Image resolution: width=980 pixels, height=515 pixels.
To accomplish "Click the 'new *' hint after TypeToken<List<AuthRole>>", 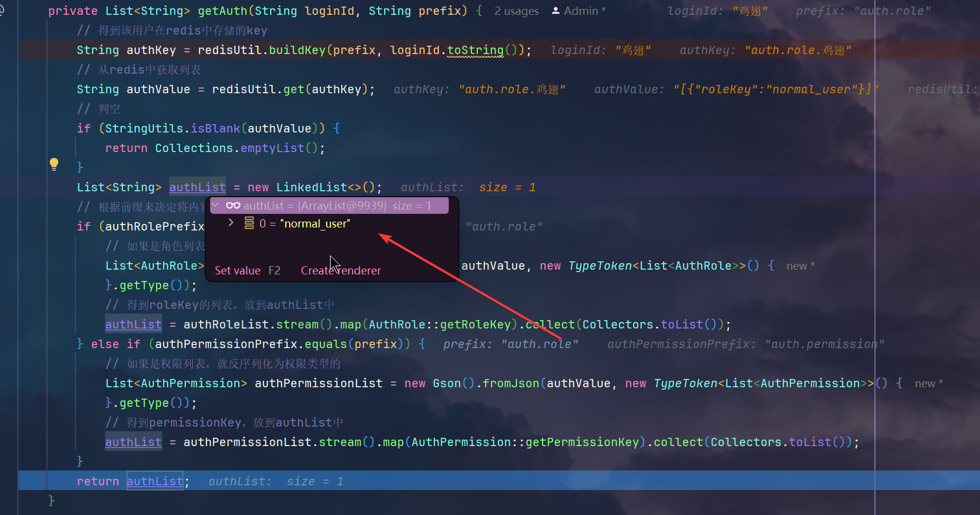I will [800, 266].
